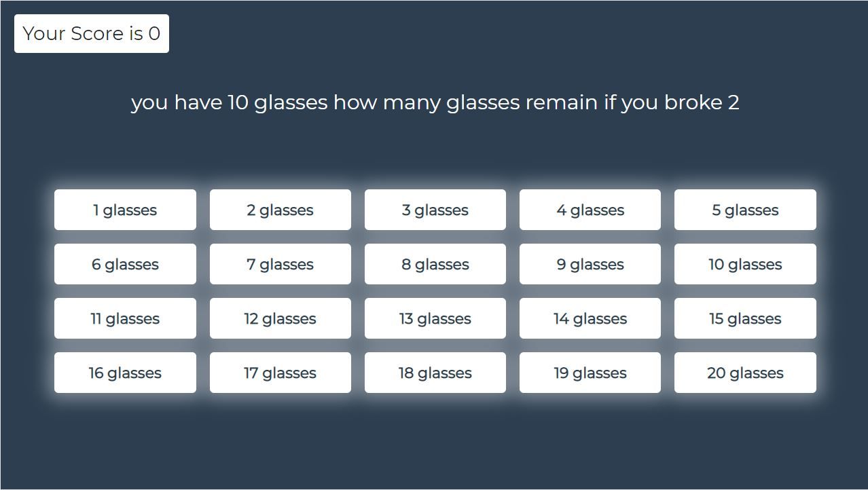The width and height of the screenshot is (868, 490).
Task: Click 14 glasses answer
Action: tap(590, 318)
